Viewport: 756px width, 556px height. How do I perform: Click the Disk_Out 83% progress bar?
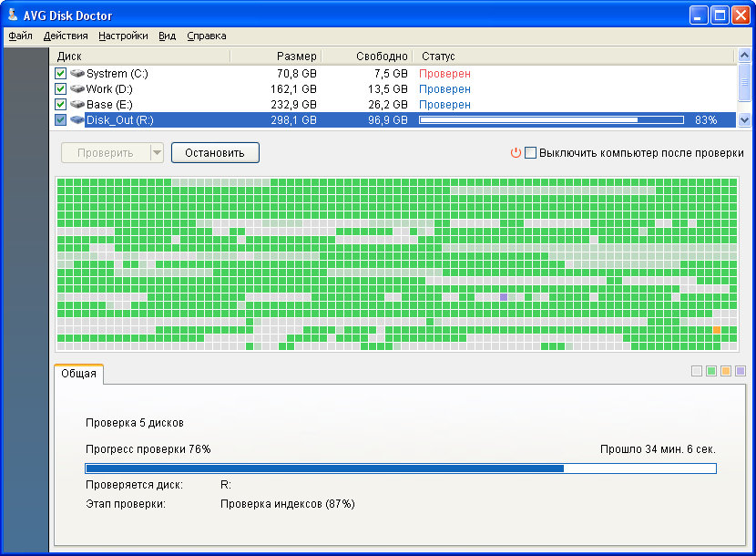click(552, 119)
